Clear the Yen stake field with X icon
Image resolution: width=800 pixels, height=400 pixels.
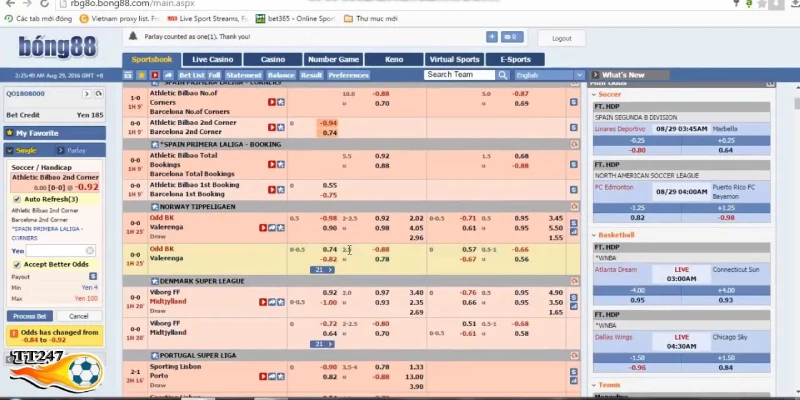[90, 251]
